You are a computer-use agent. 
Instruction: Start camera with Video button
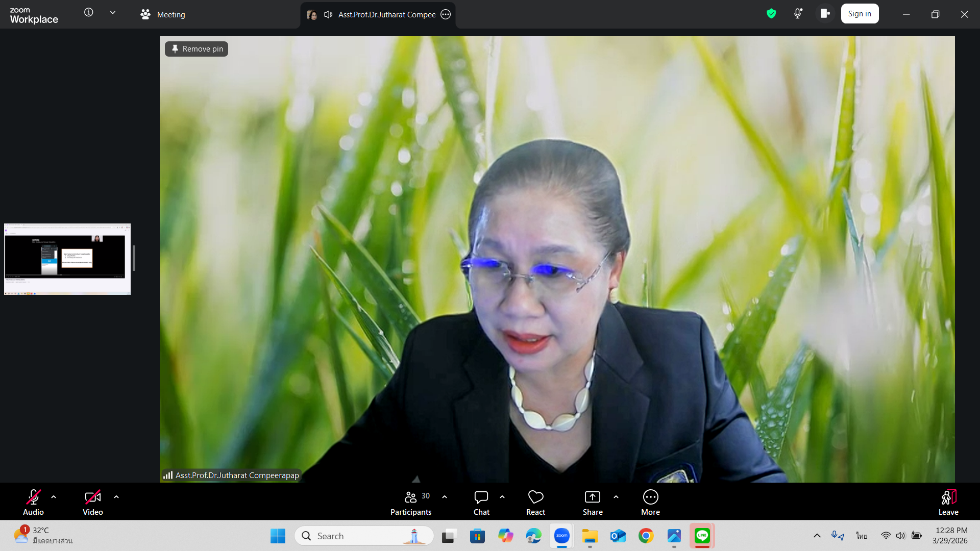tap(92, 497)
